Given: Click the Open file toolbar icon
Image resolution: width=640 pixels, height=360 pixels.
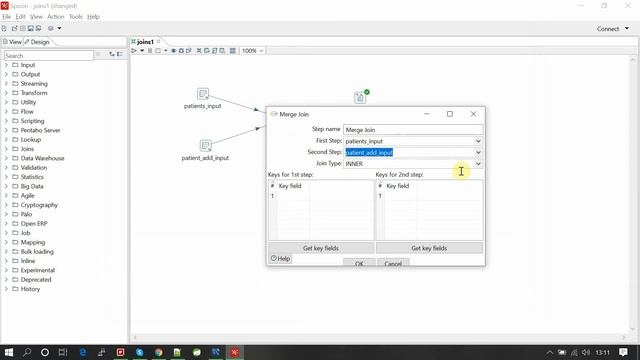Looking at the screenshot, I should [x=14, y=28].
